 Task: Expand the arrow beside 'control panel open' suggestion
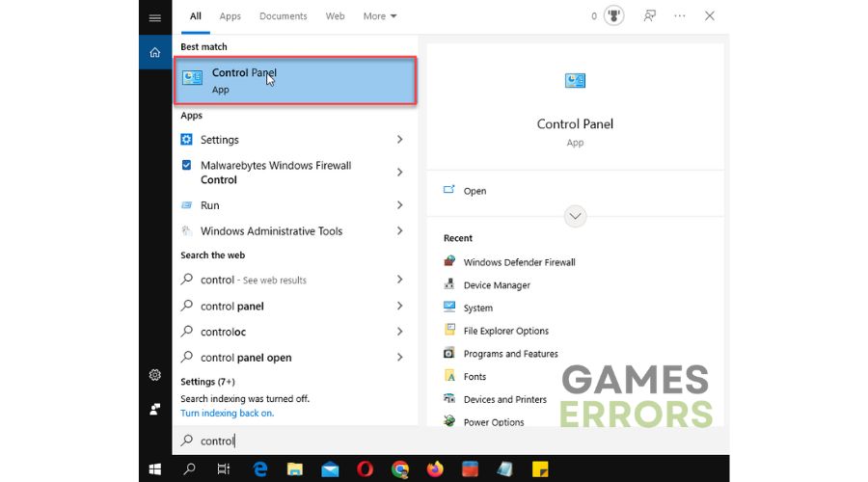click(399, 357)
